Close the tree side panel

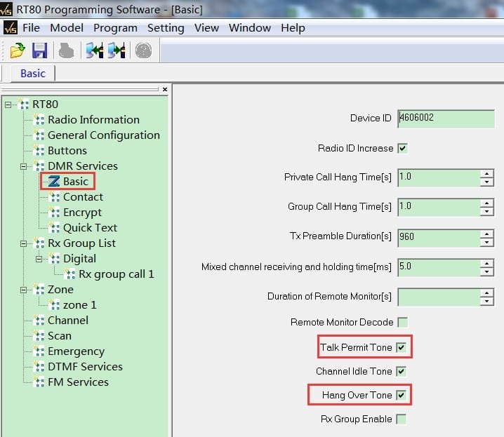pyautogui.click(x=165, y=89)
